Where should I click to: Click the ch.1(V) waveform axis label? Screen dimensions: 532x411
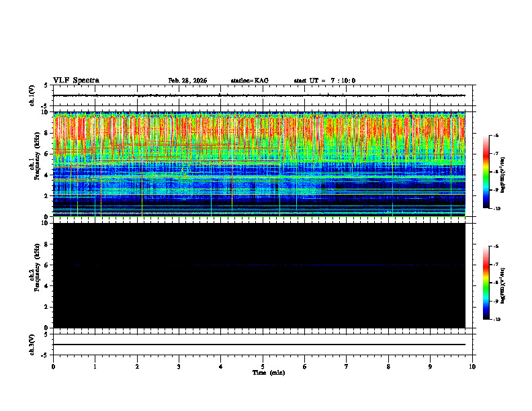click(x=32, y=95)
